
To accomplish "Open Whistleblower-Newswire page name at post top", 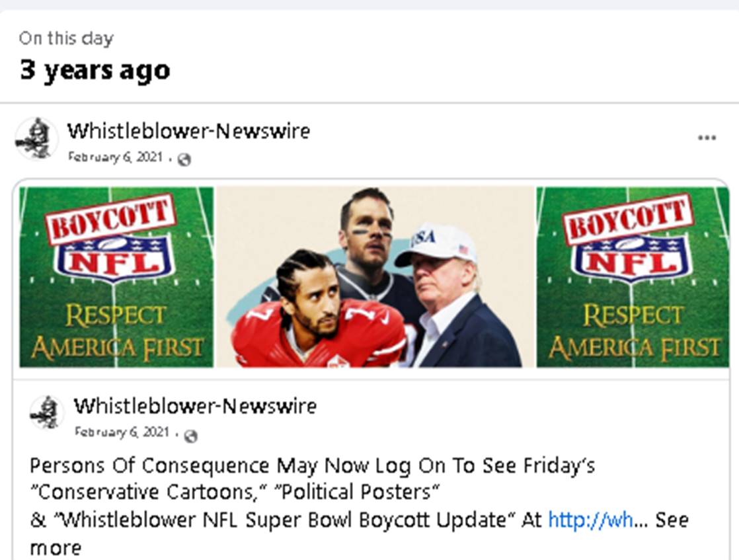I will (x=188, y=131).
